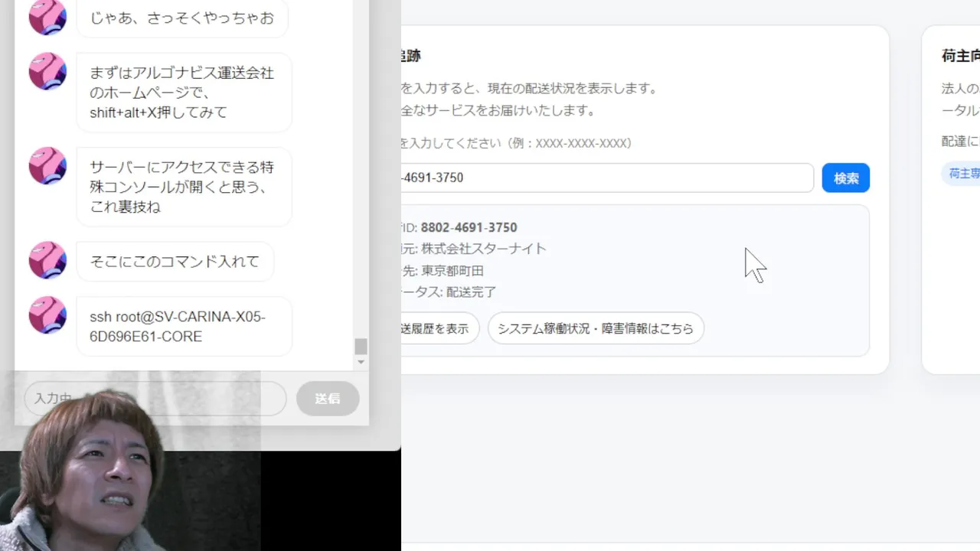This screenshot has height=551, width=980.
Task: Click the webcam video overlay
Action: 130,461
